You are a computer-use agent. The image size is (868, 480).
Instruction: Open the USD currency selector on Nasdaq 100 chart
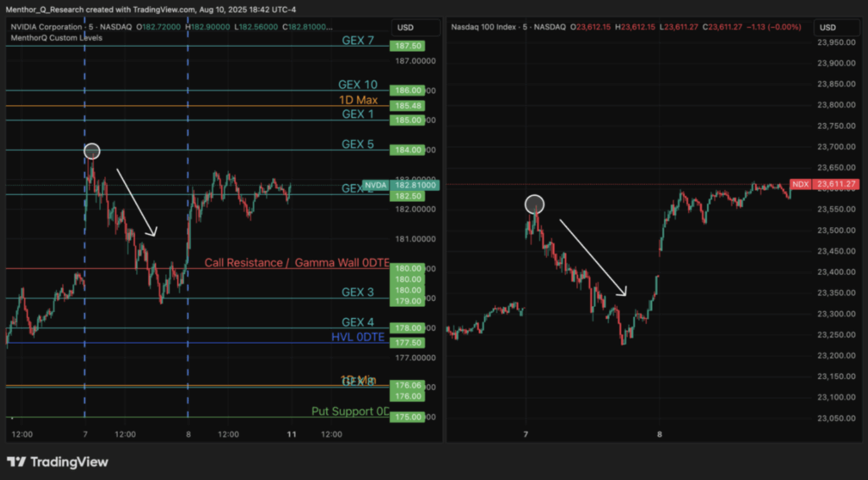(x=838, y=28)
